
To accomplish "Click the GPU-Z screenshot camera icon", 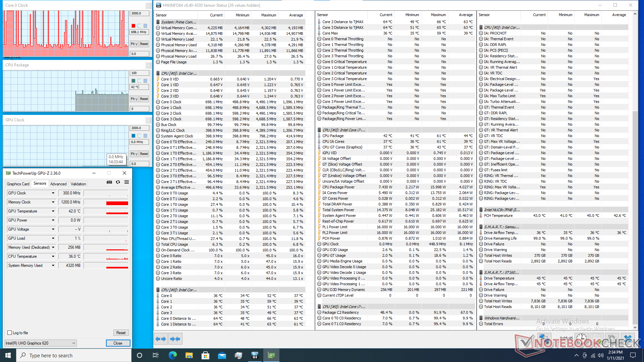I will pos(109,182).
